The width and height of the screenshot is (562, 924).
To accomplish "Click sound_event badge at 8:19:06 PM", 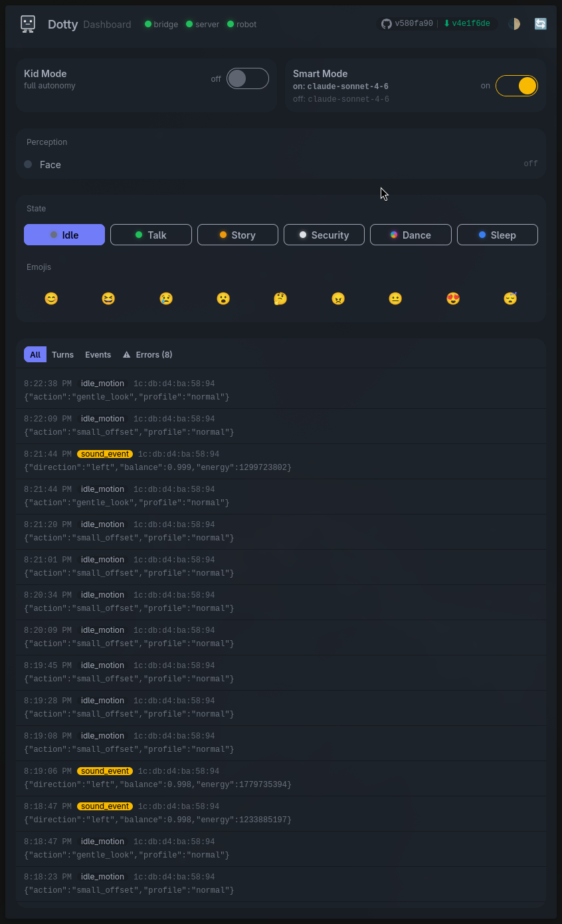I will [105, 771].
